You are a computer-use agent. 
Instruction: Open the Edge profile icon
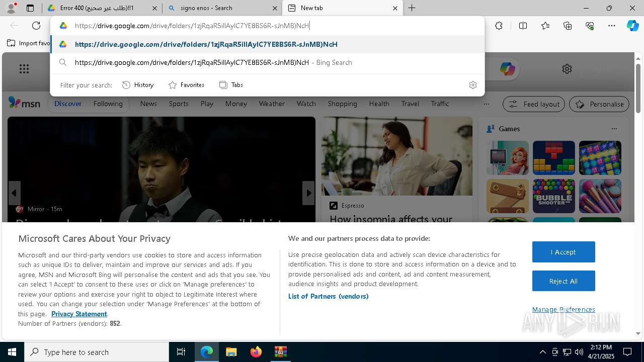coord(11,8)
